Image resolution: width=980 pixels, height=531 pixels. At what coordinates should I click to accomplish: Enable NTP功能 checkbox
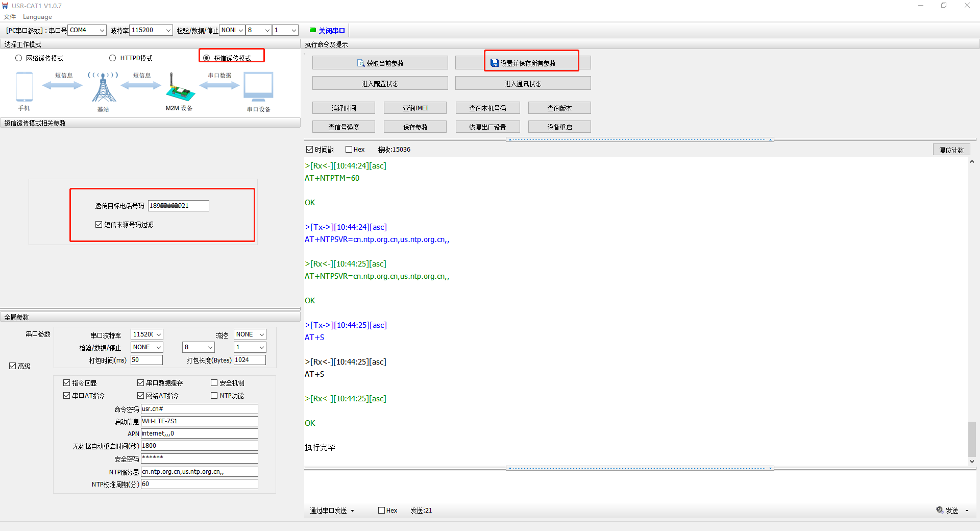214,396
